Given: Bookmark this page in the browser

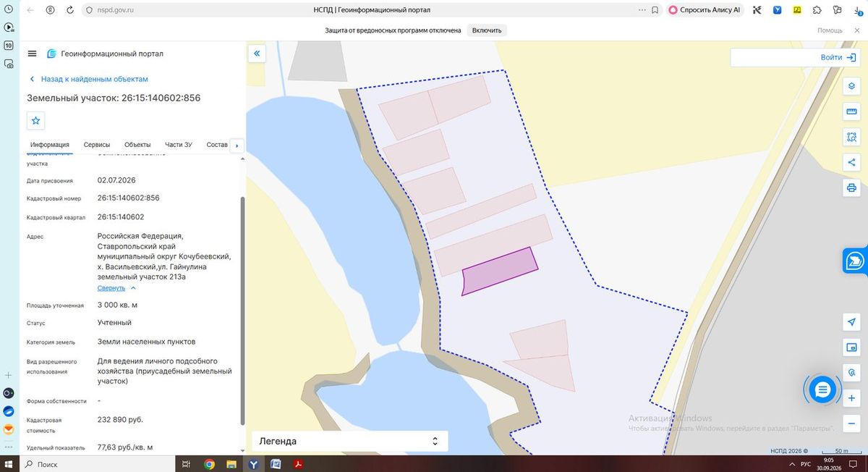Looking at the screenshot, I should [x=655, y=10].
